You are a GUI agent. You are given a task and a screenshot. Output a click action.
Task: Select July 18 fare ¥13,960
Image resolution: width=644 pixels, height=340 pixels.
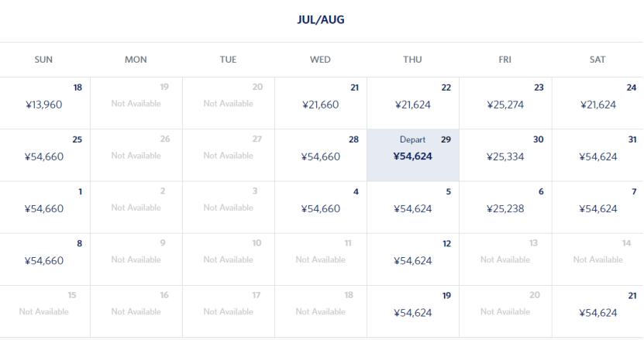coord(45,104)
